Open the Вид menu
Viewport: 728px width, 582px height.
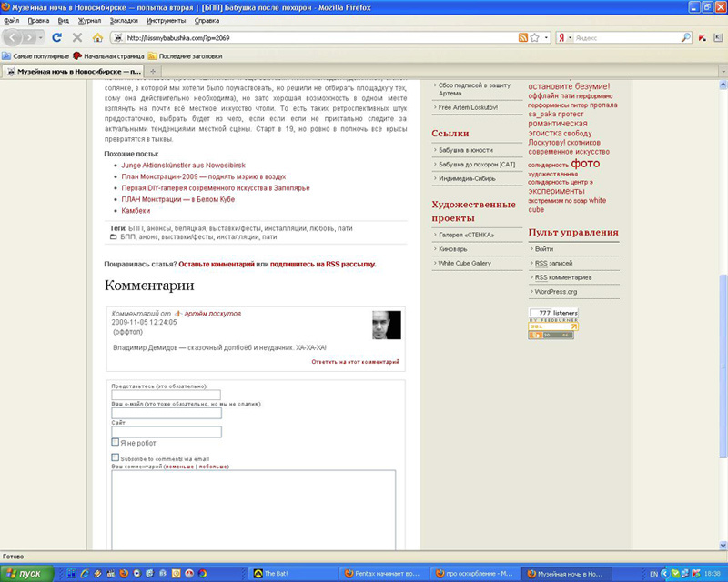(x=64, y=20)
